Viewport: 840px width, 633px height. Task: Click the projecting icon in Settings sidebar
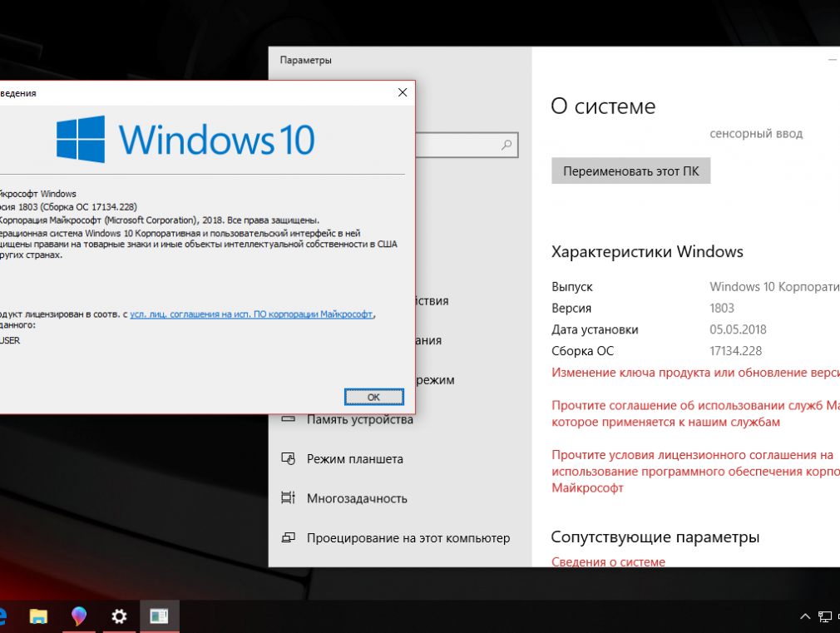[x=289, y=537]
